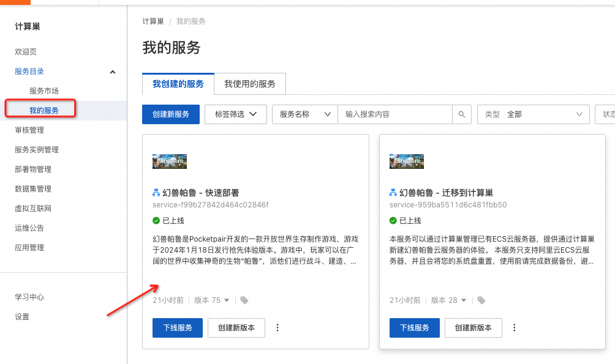Open more options for 幻兽帕鲁 快速部署 card
The height and width of the screenshot is (364, 615).
[x=277, y=328]
